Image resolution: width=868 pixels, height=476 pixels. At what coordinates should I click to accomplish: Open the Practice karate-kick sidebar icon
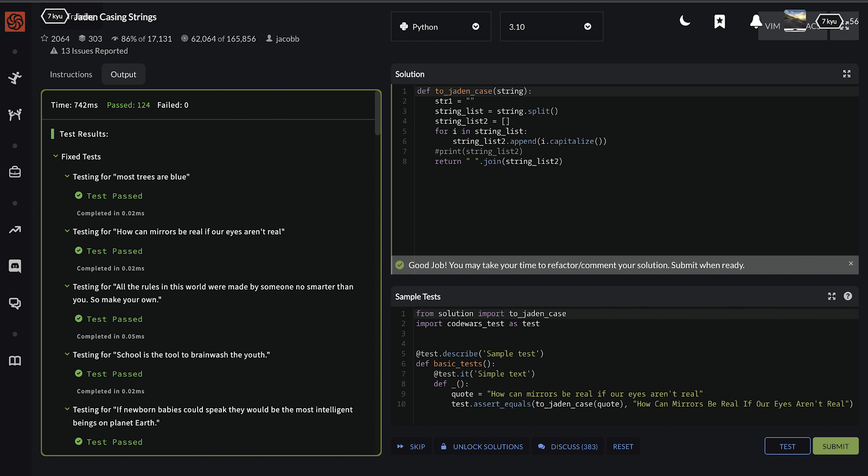(15, 78)
